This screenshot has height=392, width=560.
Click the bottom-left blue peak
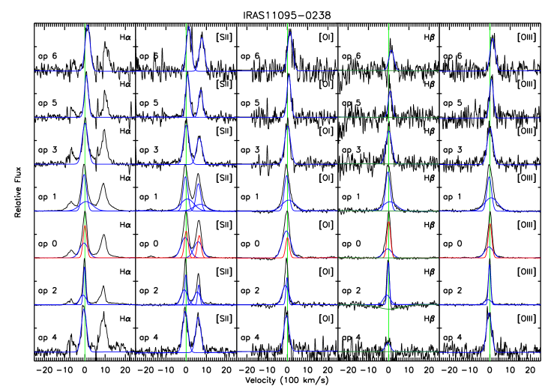click(x=84, y=315)
